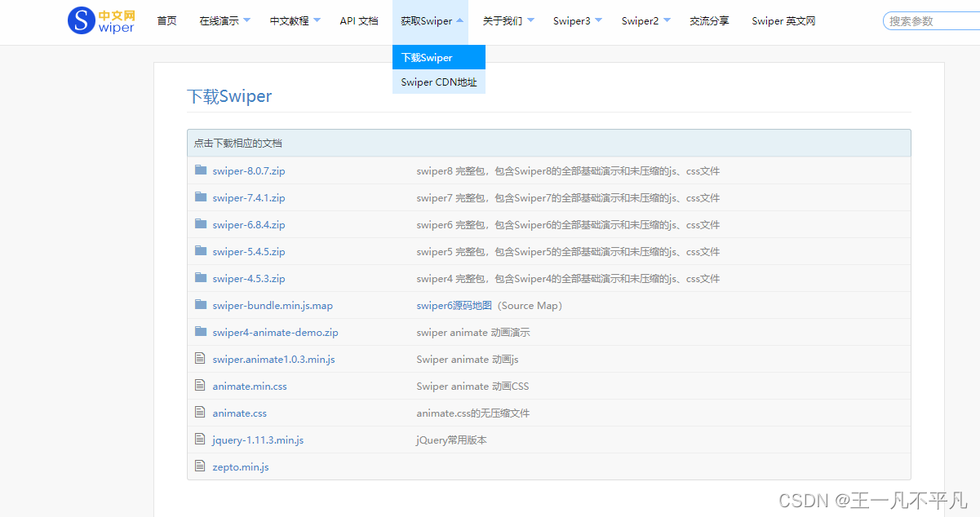This screenshot has width=980, height=517.
Task: Click 'animate.css的无压缩文件' description
Action: (473, 413)
